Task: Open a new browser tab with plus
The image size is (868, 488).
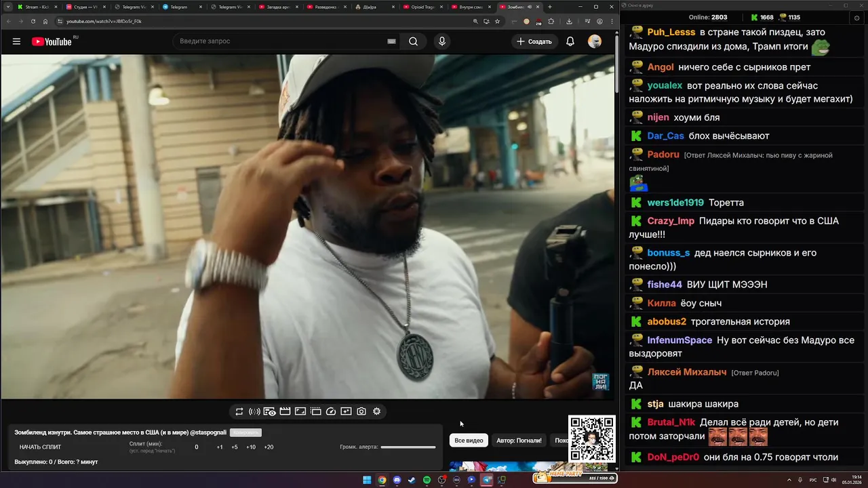Action: pos(550,7)
